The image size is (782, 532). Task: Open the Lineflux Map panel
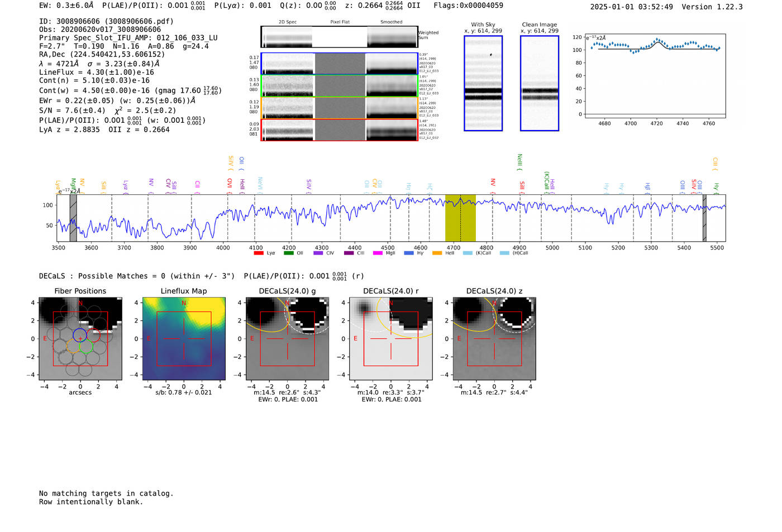pyautogui.click(x=184, y=339)
